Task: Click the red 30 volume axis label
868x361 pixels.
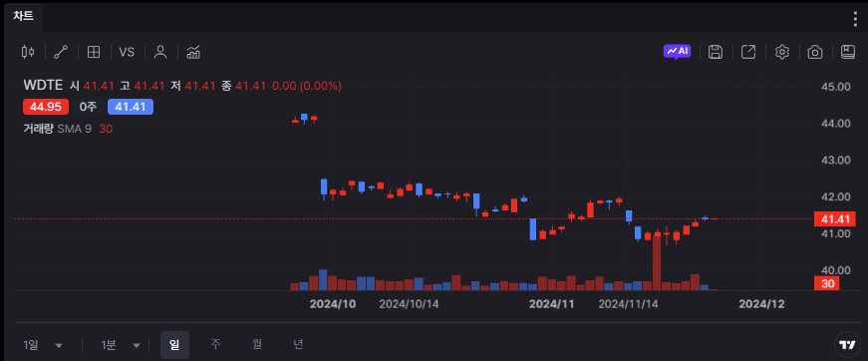Action: 826,284
